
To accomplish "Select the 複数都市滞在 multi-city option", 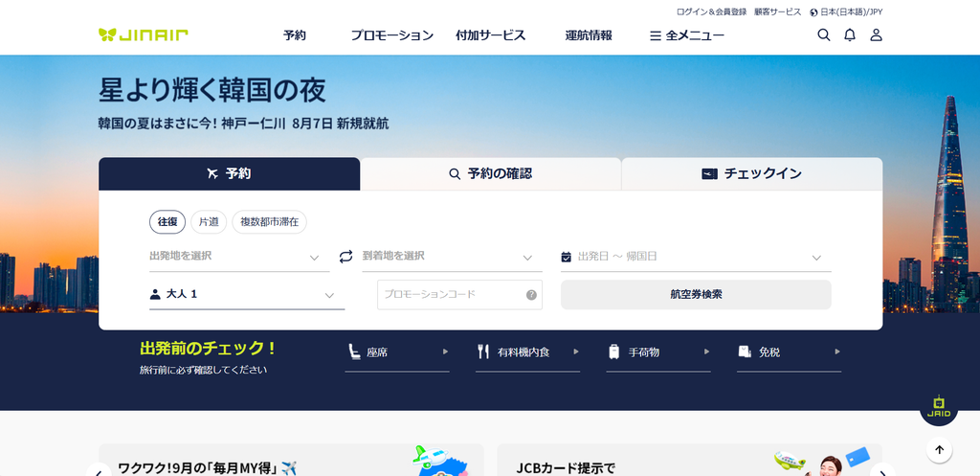I will point(269,222).
